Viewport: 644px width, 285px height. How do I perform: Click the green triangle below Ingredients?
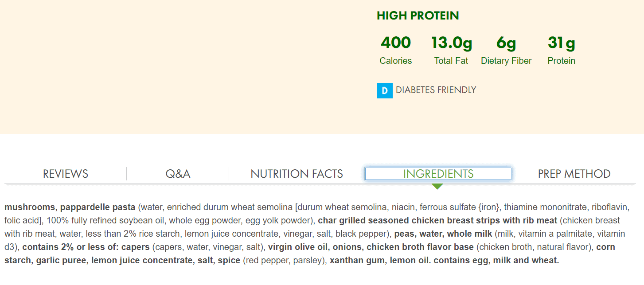437,187
